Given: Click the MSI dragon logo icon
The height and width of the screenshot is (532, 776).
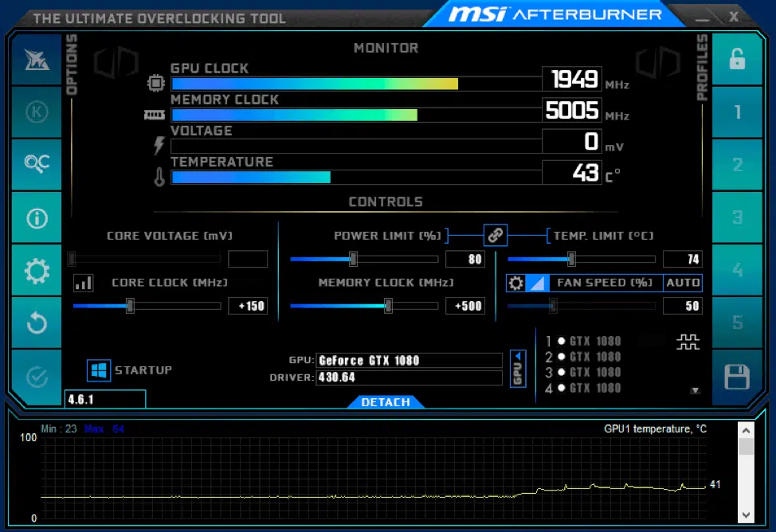Looking at the screenshot, I should coord(37,60).
